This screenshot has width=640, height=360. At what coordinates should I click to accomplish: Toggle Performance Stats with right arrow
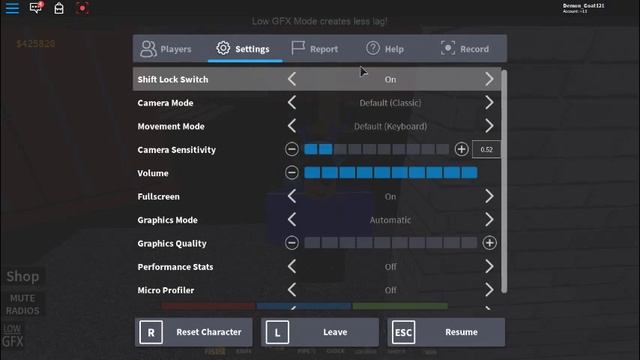tap(489, 267)
